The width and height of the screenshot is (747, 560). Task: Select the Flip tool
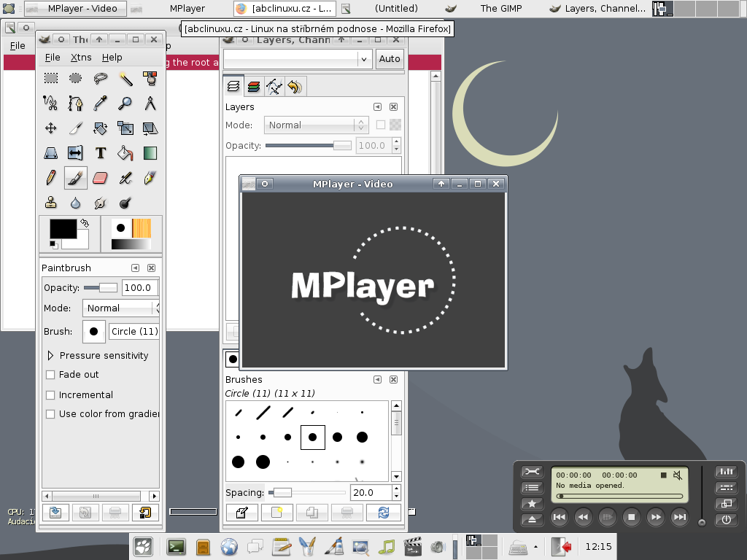(75, 153)
